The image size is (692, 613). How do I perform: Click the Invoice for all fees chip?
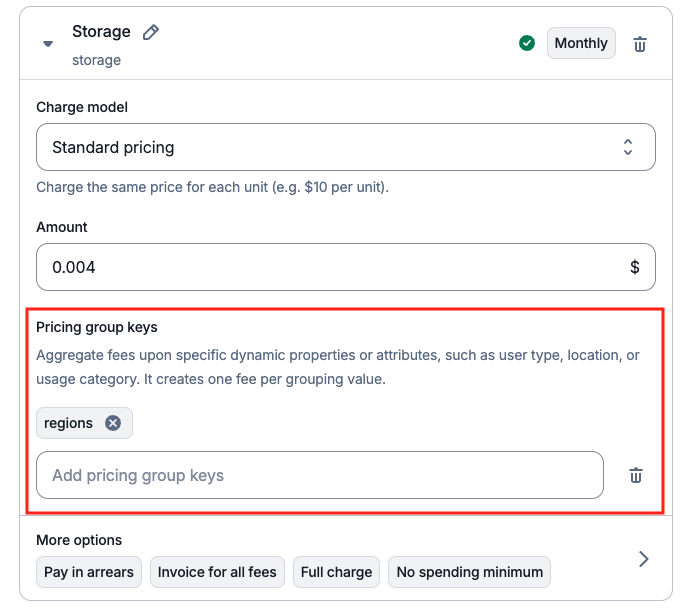point(217,572)
